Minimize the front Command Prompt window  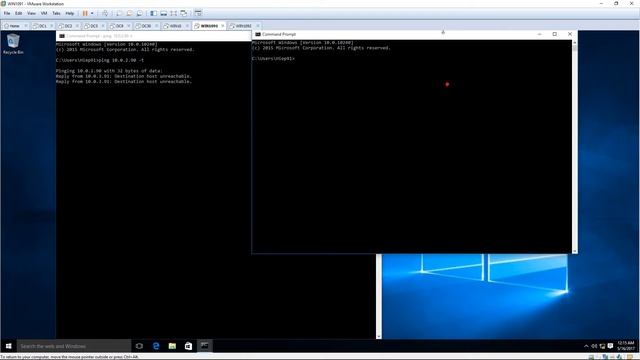pyautogui.click(x=540, y=34)
